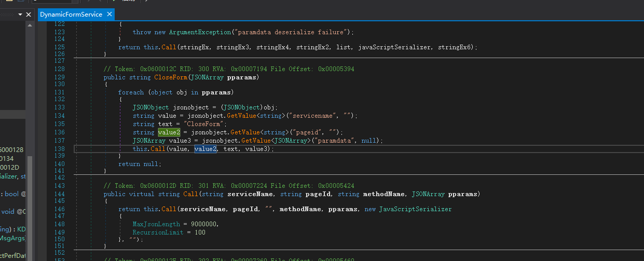Click the "CloseForm" string literal on line 135
Screen dimensions: 644x261
click(204, 124)
